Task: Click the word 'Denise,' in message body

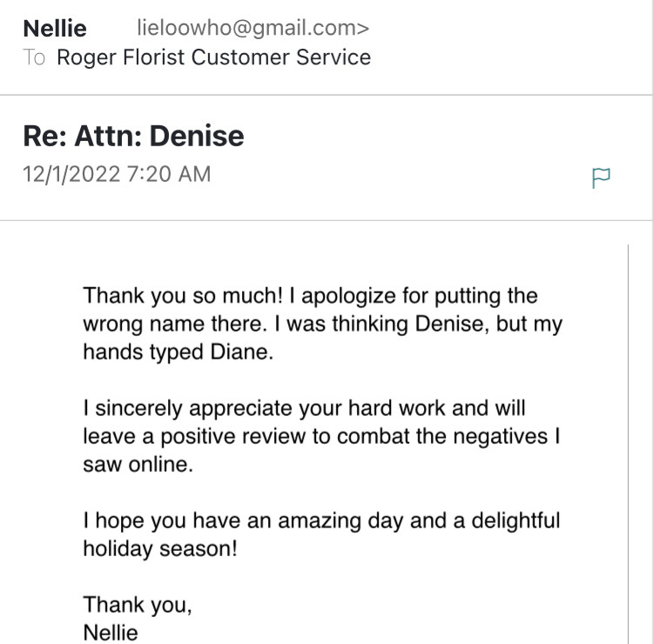Action: coord(452,324)
